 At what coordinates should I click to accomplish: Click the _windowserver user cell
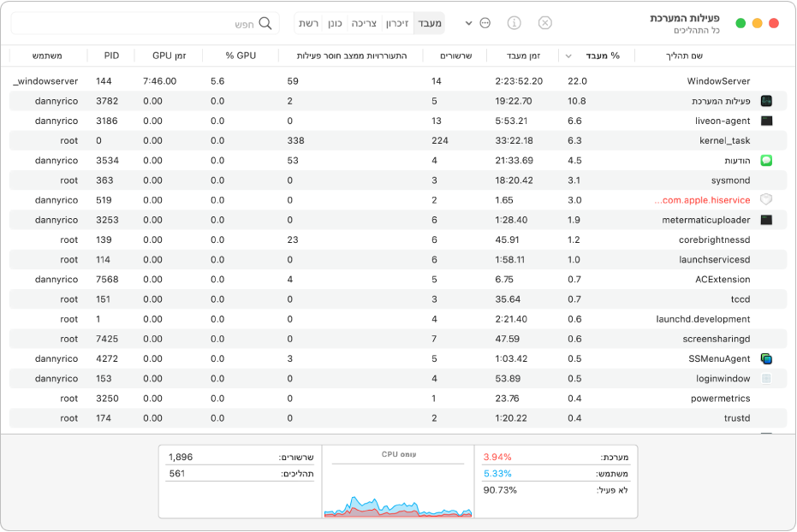click(x=45, y=81)
